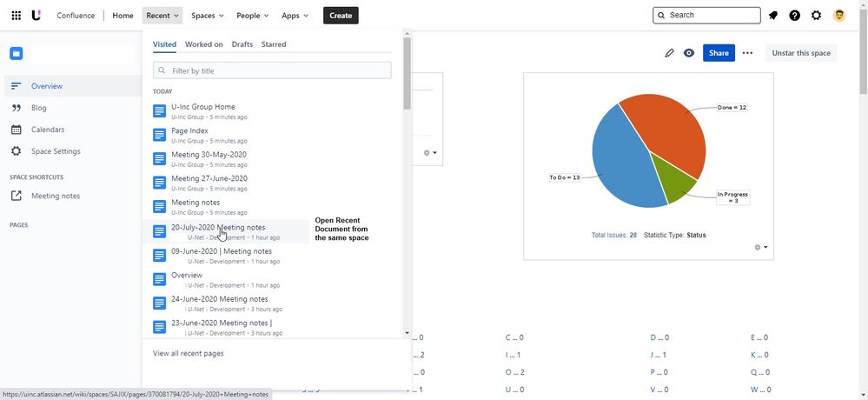Open 20-July-2020 Meeting notes recent page
The width and height of the screenshot is (868, 400).
pyautogui.click(x=225, y=231)
